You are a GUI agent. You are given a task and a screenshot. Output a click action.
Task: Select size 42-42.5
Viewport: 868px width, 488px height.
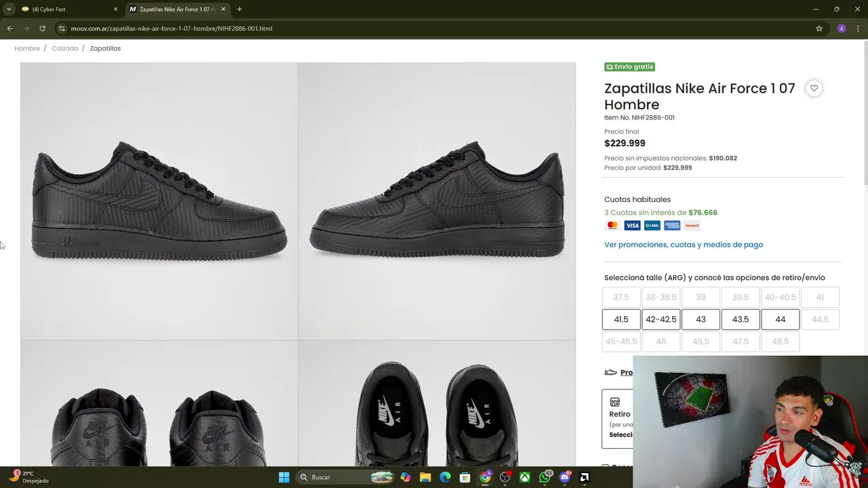coord(661,319)
